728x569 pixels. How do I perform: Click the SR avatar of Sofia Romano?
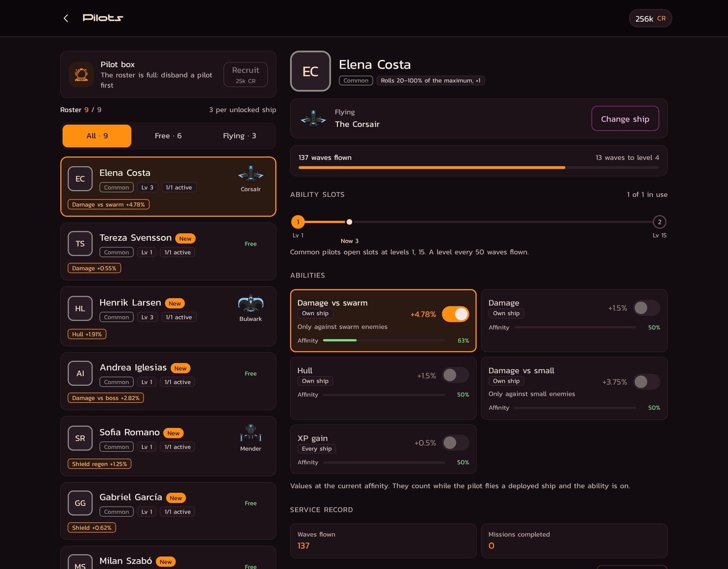click(x=80, y=438)
